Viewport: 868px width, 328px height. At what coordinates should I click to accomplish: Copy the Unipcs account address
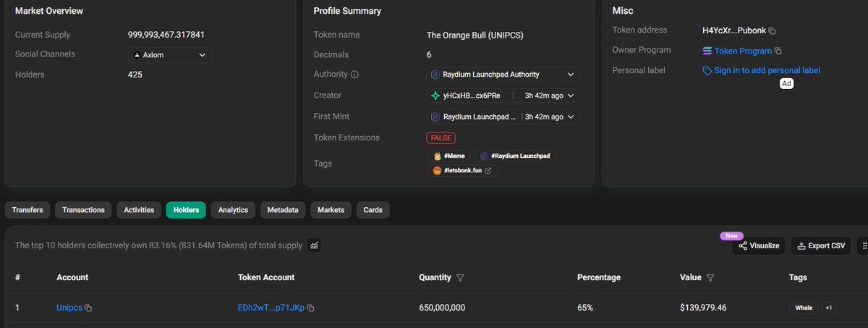(x=88, y=308)
